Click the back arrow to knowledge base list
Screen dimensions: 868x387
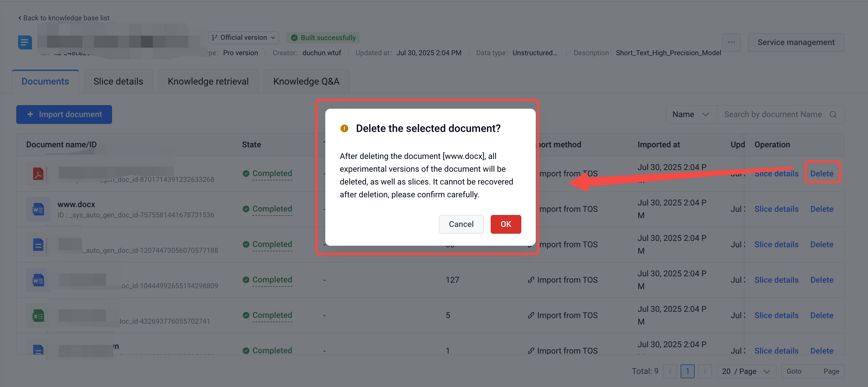coord(19,18)
